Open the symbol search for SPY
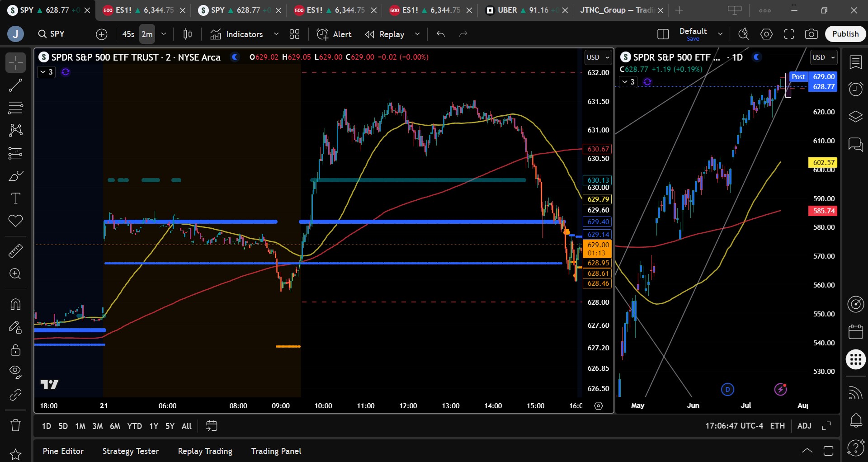Image resolution: width=868 pixels, height=462 pixels. pos(51,34)
